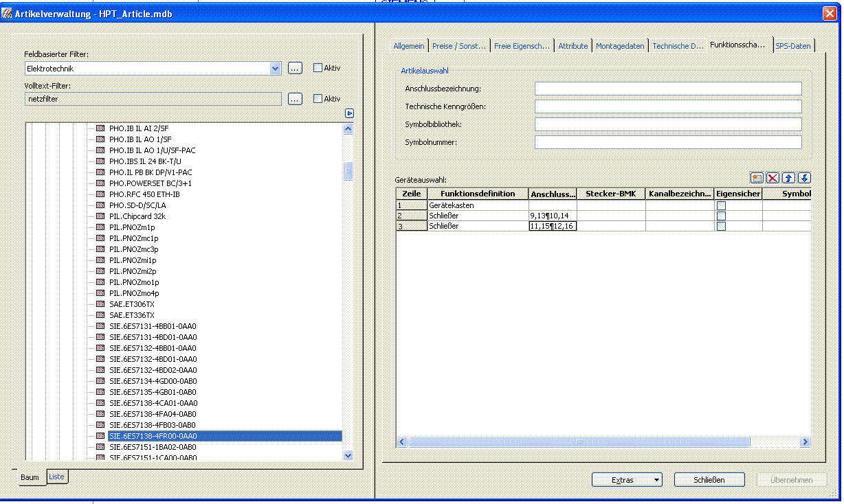Viewport: 844px width, 504px height.
Task: Click the article tree scrollbar down arrow
Action: [347, 455]
